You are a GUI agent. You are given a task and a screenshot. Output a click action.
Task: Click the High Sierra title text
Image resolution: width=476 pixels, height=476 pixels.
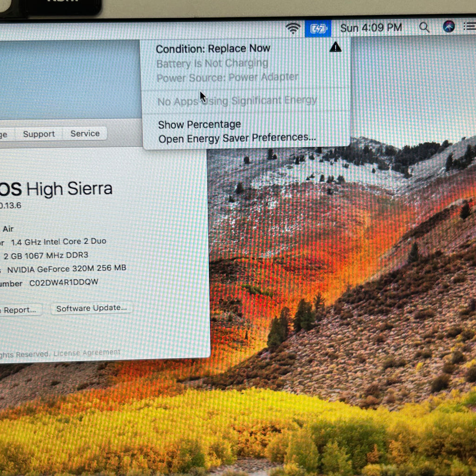[x=69, y=189]
